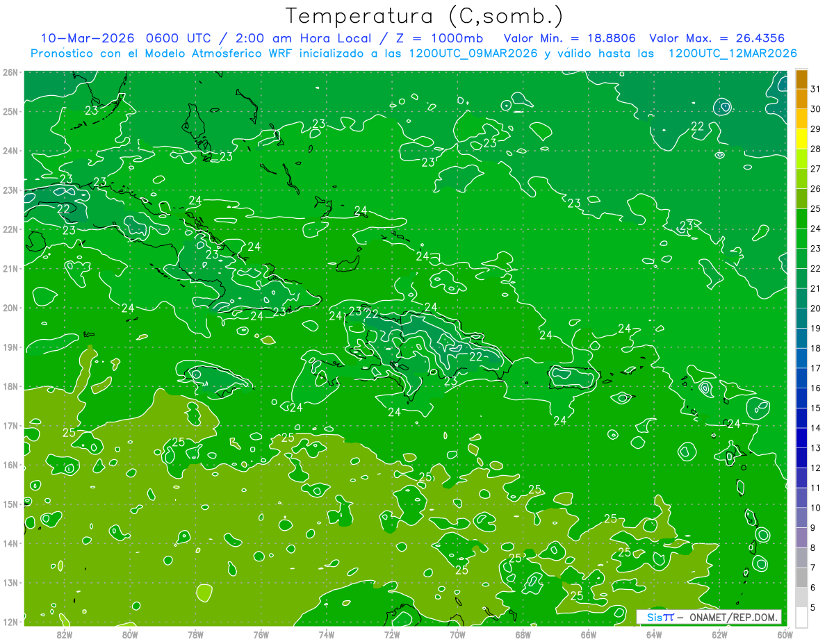Click the white swatch at color bar bottom

801,617
